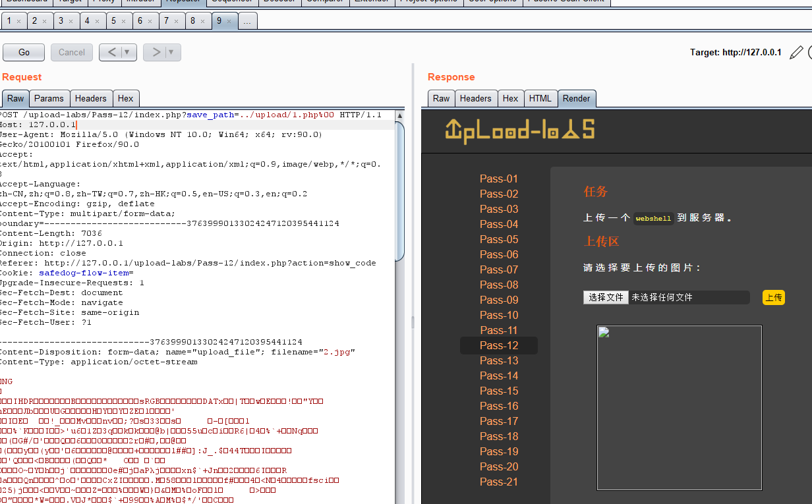Open Pass-10 link

click(499, 315)
